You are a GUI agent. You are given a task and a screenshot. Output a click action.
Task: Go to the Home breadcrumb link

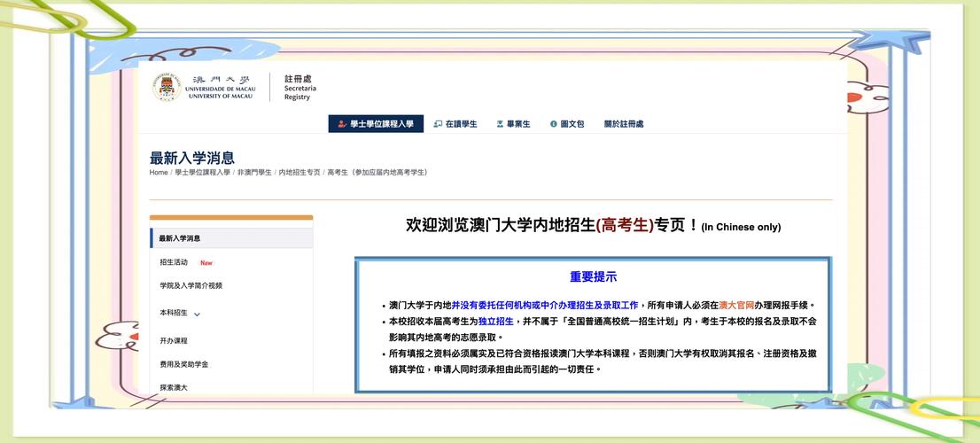(x=158, y=173)
